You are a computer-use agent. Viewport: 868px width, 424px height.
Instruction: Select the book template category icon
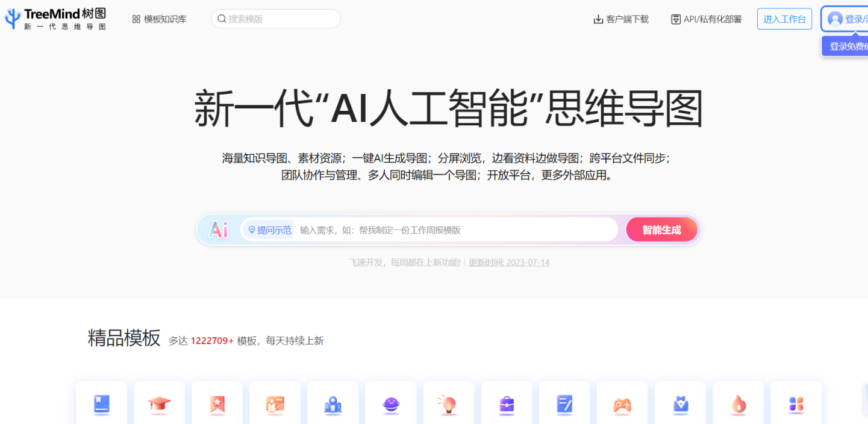coord(101,405)
